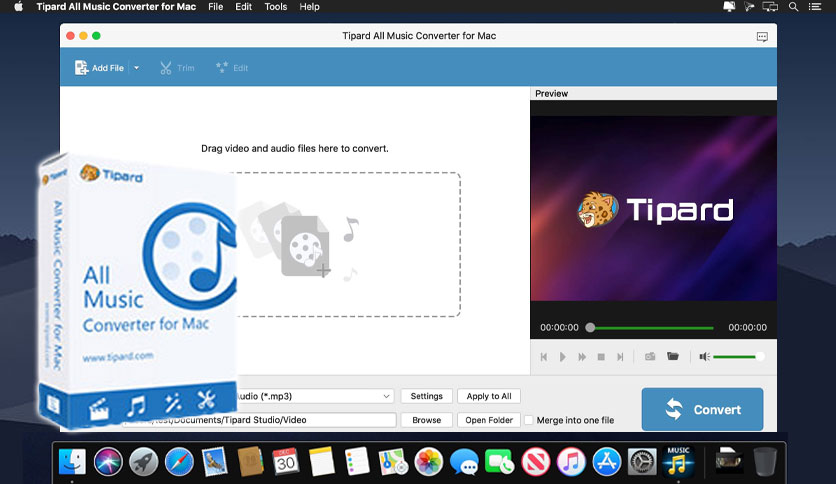Select the Trim scissors tool
The height and width of the screenshot is (484, 836).
pos(177,68)
